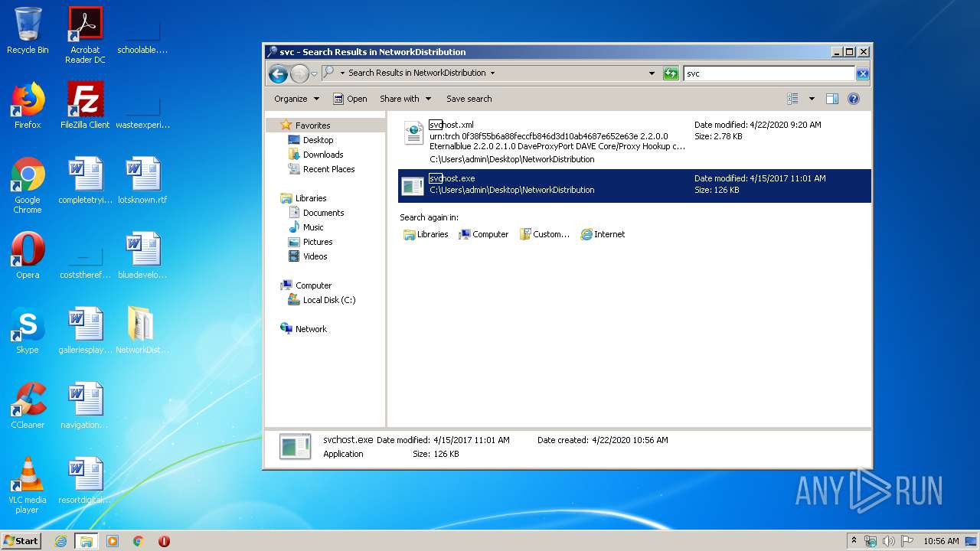Select Downloads under Favorites
This screenshot has height=551, width=980.
pos(323,155)
